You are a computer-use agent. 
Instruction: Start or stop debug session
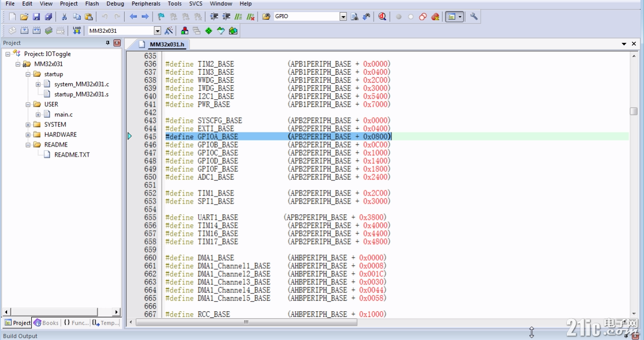pos(382,17)
